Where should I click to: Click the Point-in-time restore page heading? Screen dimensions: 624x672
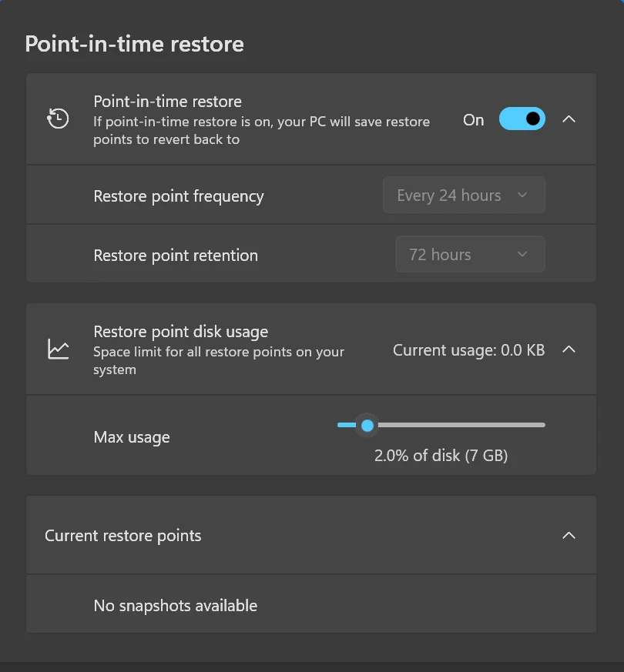[x=135, y=44]
